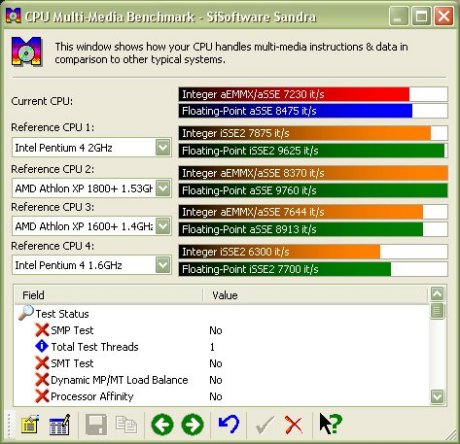Click the Integer iSSE2 7875 bar
Viewport: 460px width, 444px height.
(313, 133)
